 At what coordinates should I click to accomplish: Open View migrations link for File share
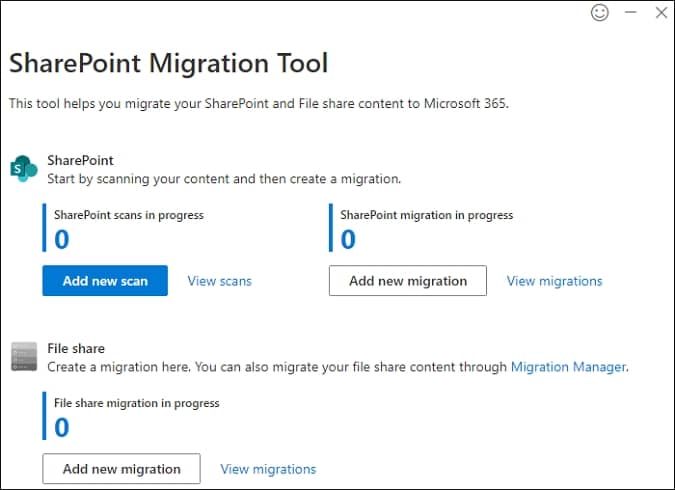tap(268, 469)
